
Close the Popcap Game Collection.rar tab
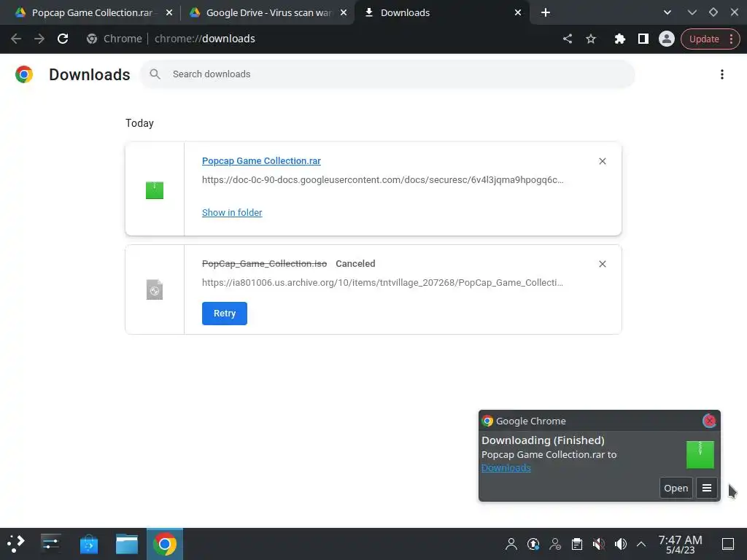pyautogui.click(x=169, y=13)
